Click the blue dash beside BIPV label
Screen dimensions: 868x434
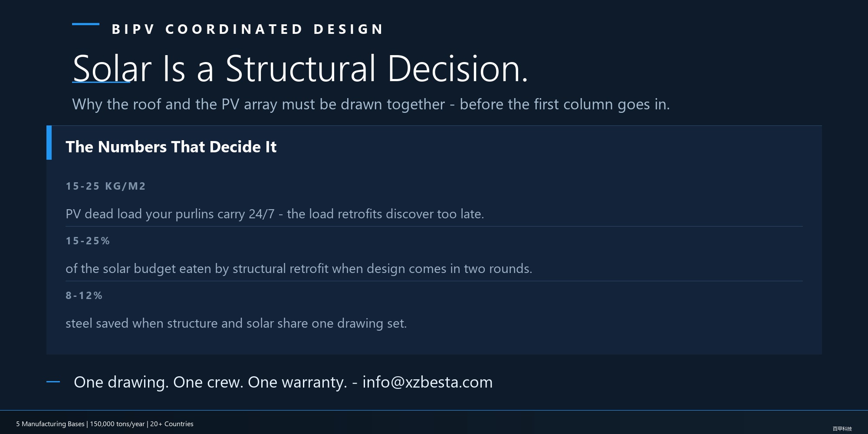[85, 24]
